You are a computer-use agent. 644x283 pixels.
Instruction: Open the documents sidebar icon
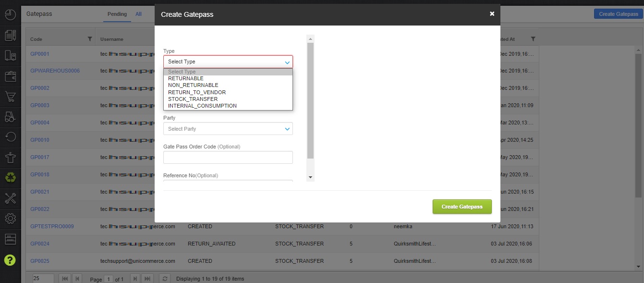(11, 35)
